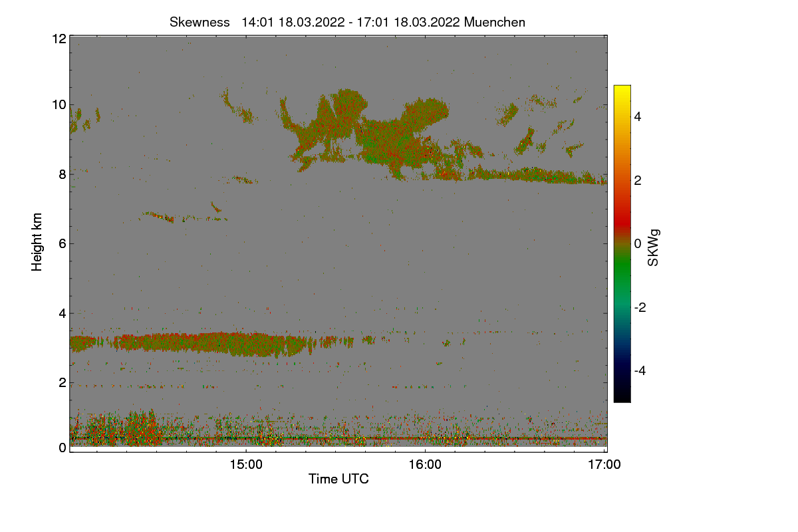Click the black bottom of the colorbar
The height and width of the screenshot is (532, 798).
pyautogui.click(x=622, y=396)
